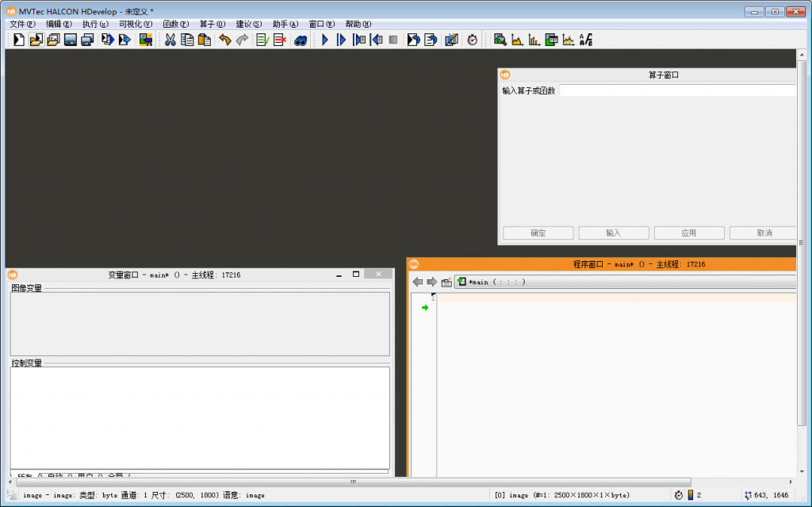Click the export program toolbar icon
This screenshot has width=812, height=507.
tap(124, 40)
